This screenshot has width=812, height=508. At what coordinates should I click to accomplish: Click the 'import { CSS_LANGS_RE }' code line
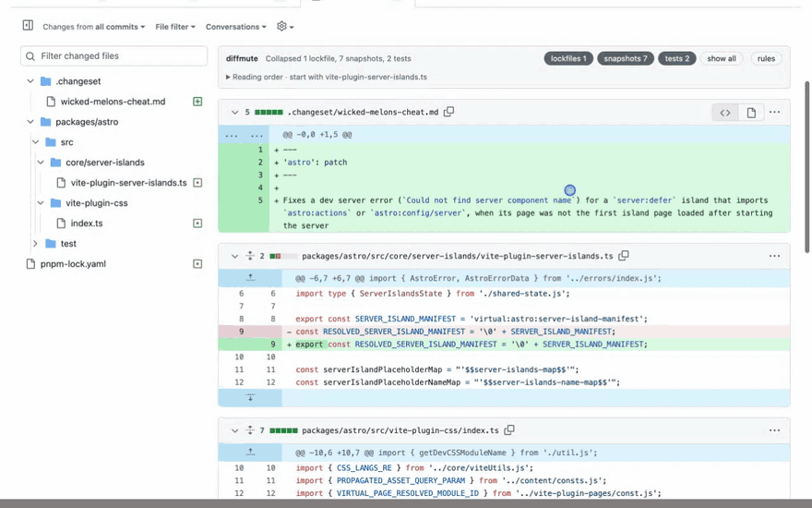tap(504, 467)
